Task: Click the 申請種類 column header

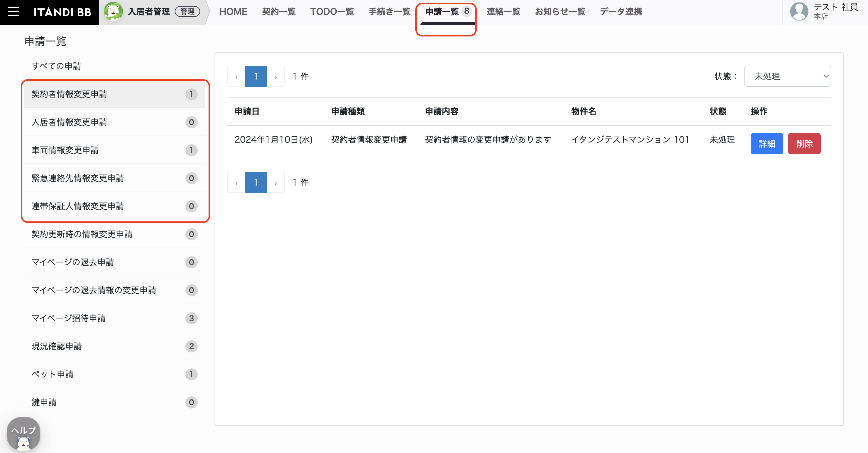Action: point(348,111)
